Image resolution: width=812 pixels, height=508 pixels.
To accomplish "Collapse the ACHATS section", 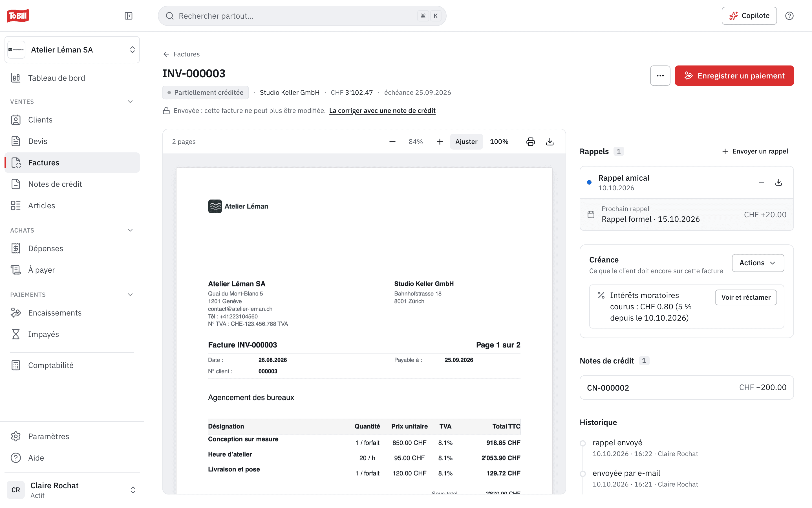I will (130, 230).
